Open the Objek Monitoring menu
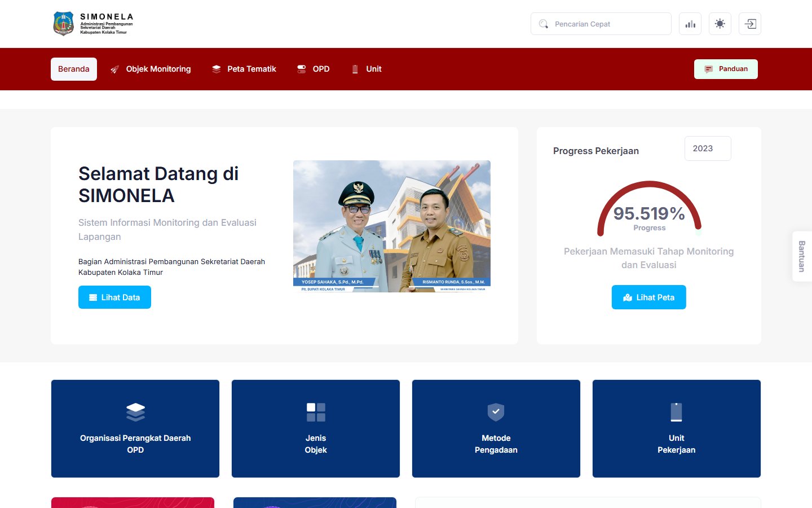 [x=151, y=69]
